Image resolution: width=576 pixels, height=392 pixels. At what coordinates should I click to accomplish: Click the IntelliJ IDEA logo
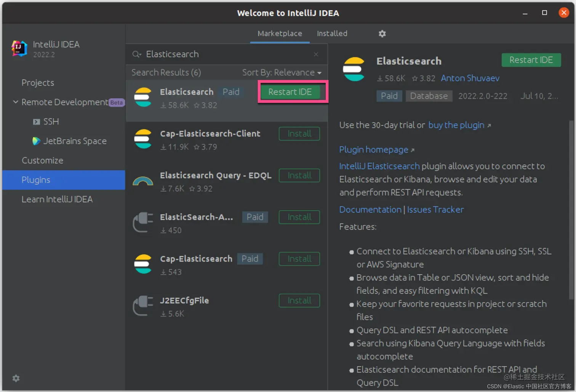click(19, 48)
